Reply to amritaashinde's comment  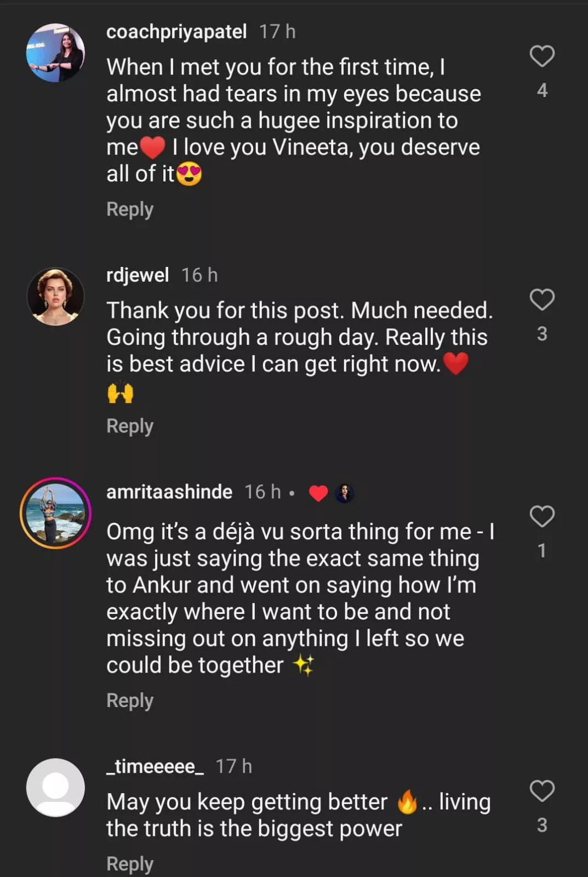pyautogui.click(x=130, y=701)
